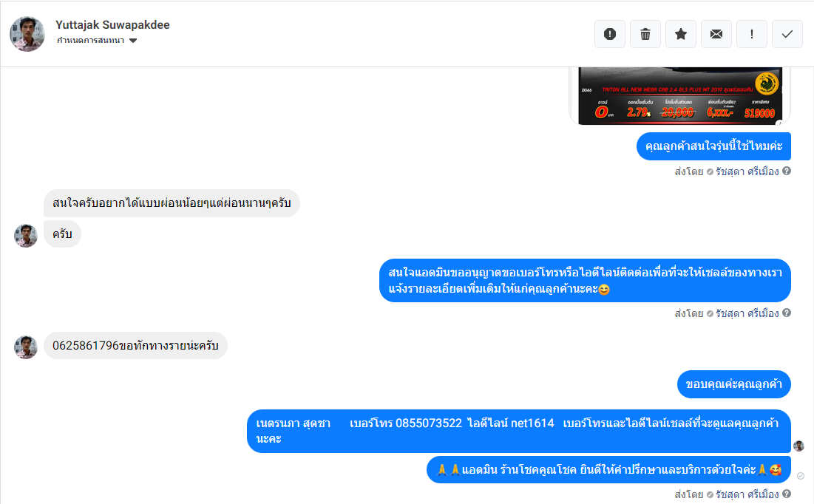Mark conversation as unread with envelope icon
814x504 pixels.
coord(716,34)
